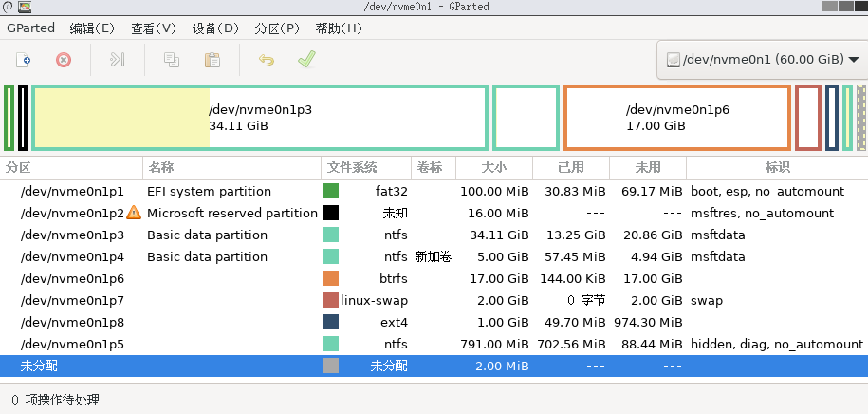Select the /dev/nvme0n1p6 row in partition list

[x=434, y=278]
